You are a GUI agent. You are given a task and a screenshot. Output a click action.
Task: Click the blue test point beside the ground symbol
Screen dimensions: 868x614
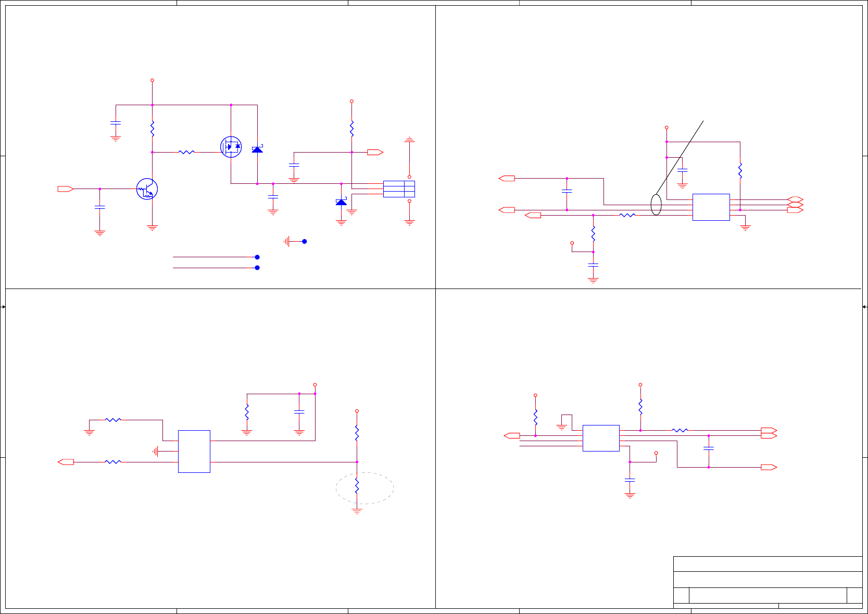pos(305,242)
